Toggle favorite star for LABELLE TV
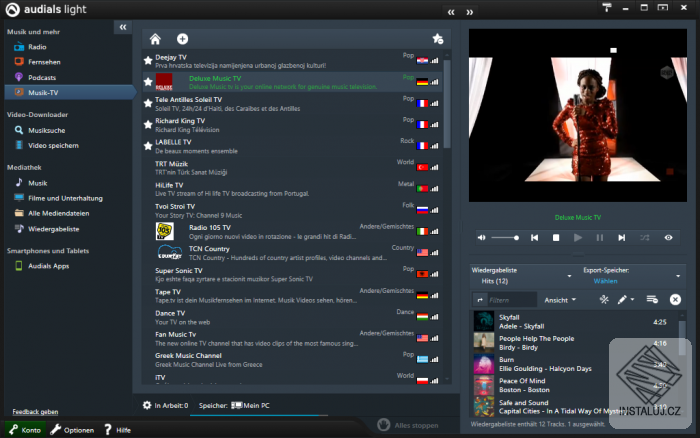 click(x=148, y=146)
